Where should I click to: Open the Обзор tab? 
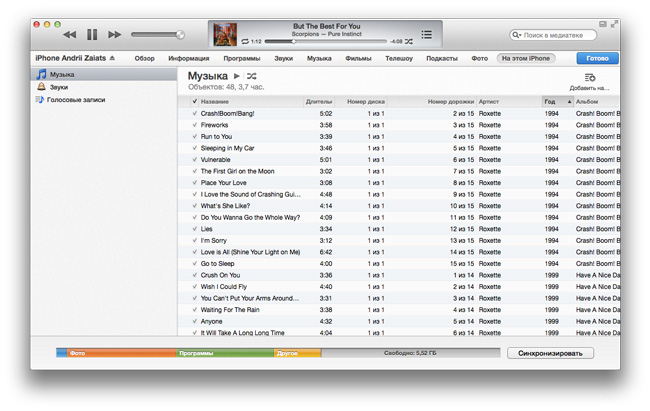coord(145,58)
